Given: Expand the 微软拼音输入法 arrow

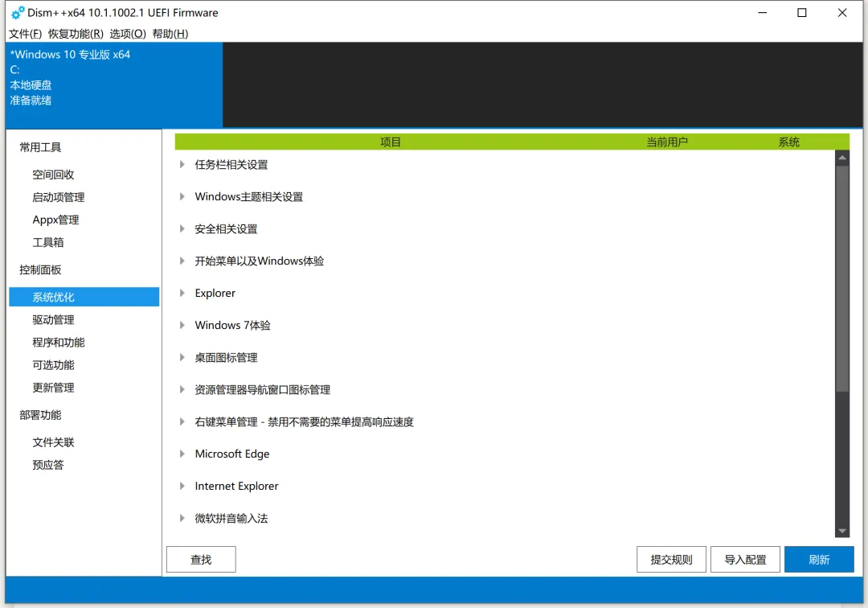Looking at the screenshot, I should coord(182,518).
